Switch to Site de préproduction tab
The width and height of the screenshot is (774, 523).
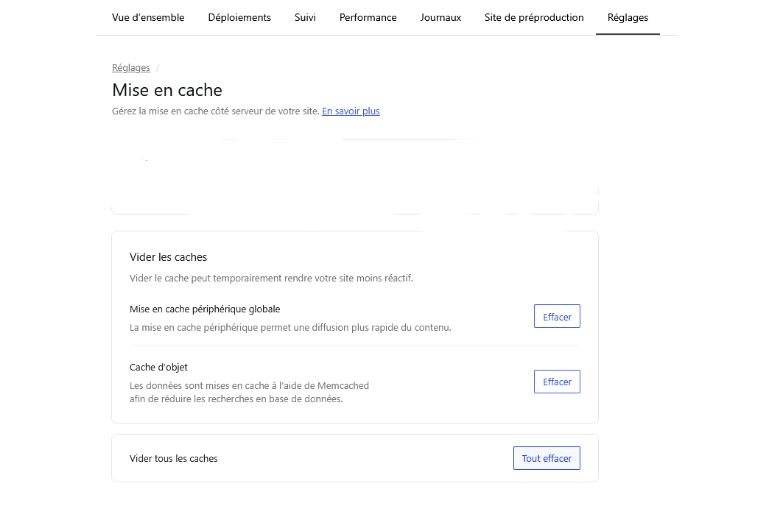(x=533, y=17)
